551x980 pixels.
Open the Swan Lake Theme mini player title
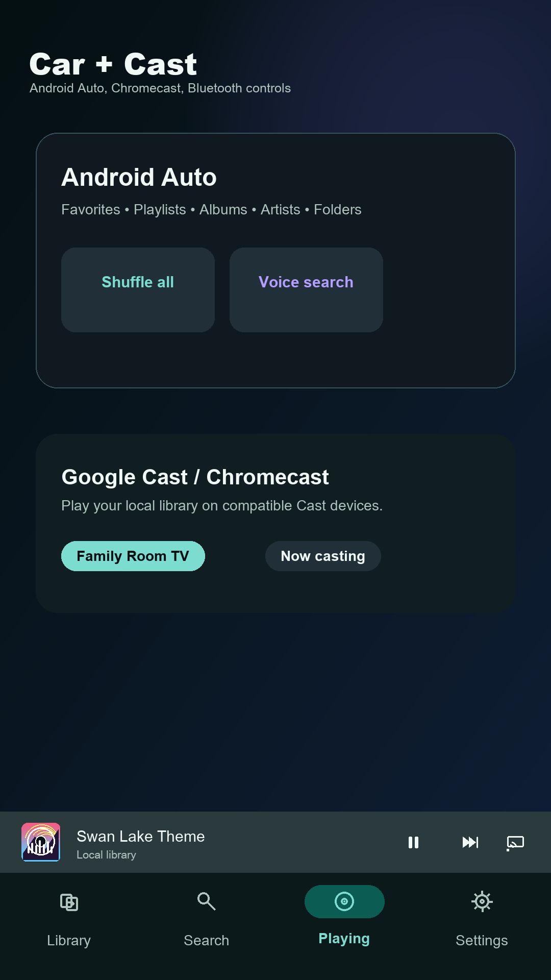pos(141,836)
